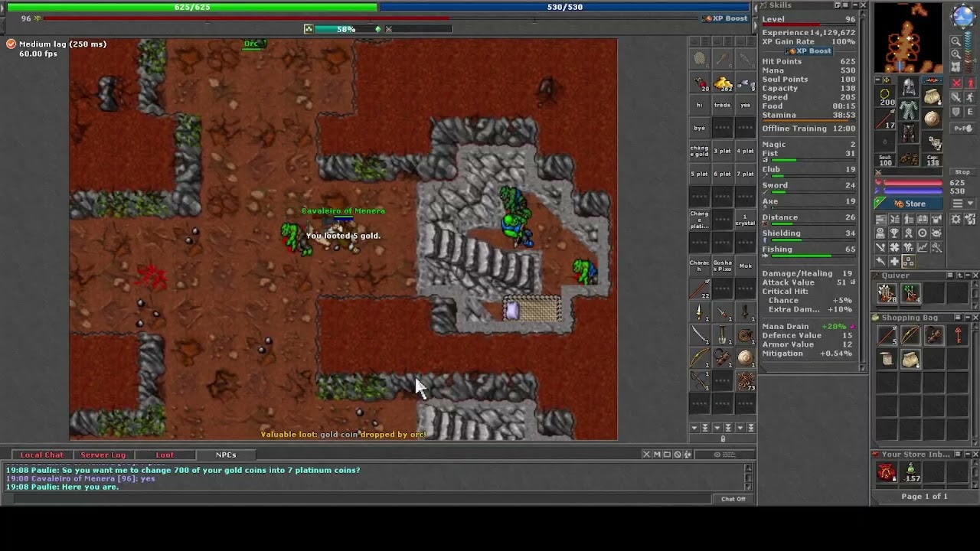Click the minimap view
The height and width of the screenshot is (551, 980).
[909, 37]
